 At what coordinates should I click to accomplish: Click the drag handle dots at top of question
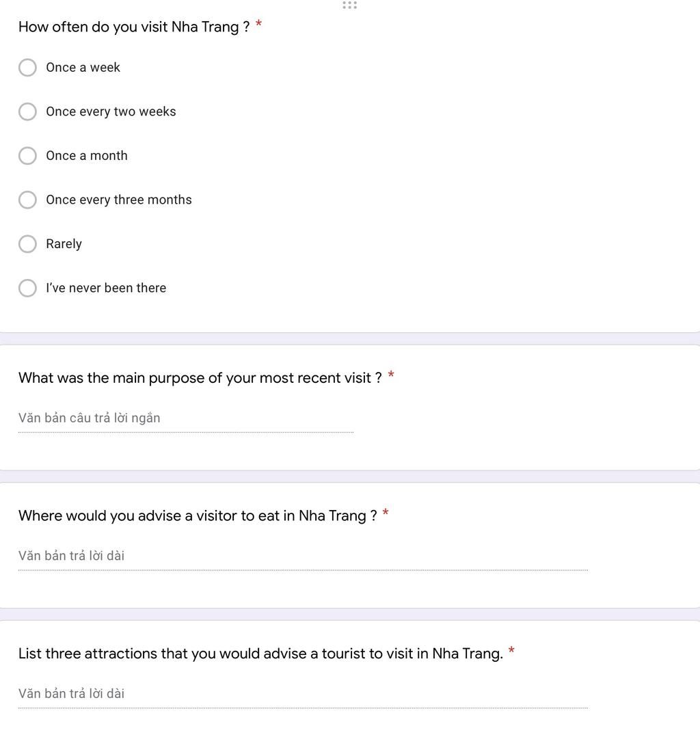coord(349,5)
